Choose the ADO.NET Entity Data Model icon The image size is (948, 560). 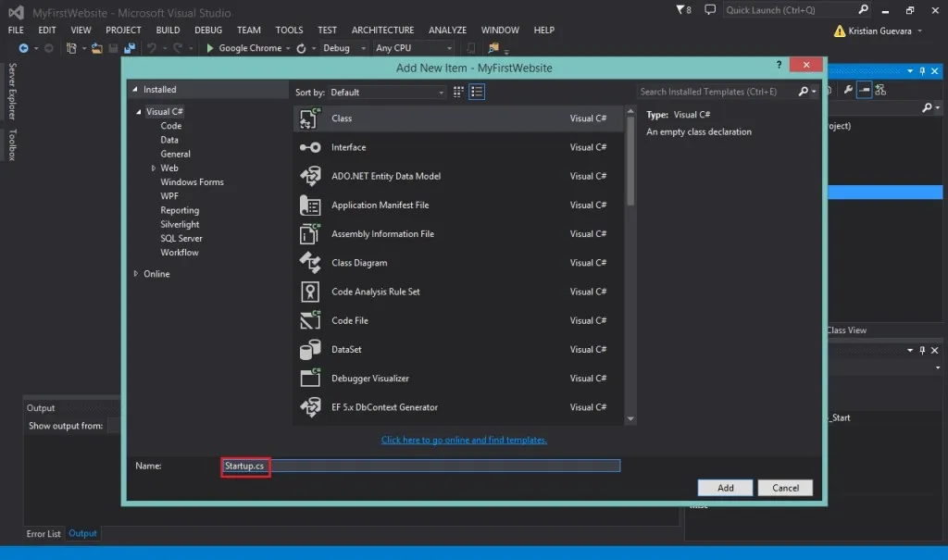[x=310, y=176]
